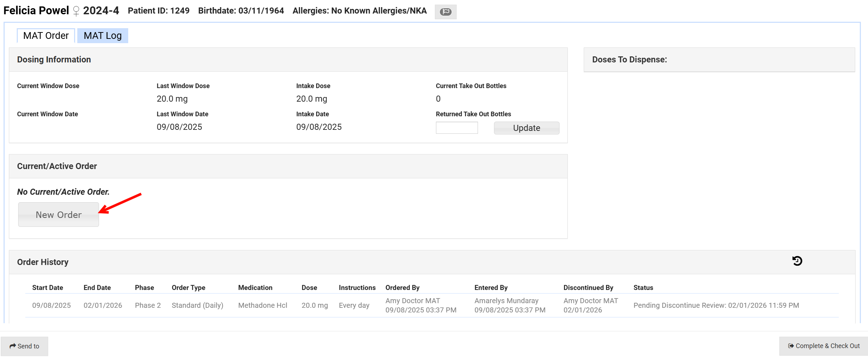Focus the Returned Take Out Bottles field
Screen dimensions: 868x357
pyautogui.click(x=457, y=128)
